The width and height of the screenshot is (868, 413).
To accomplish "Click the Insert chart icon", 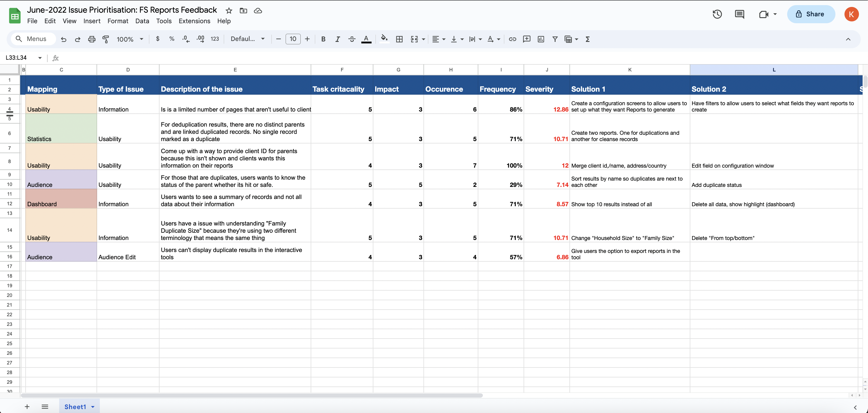I will coord(541,39).
